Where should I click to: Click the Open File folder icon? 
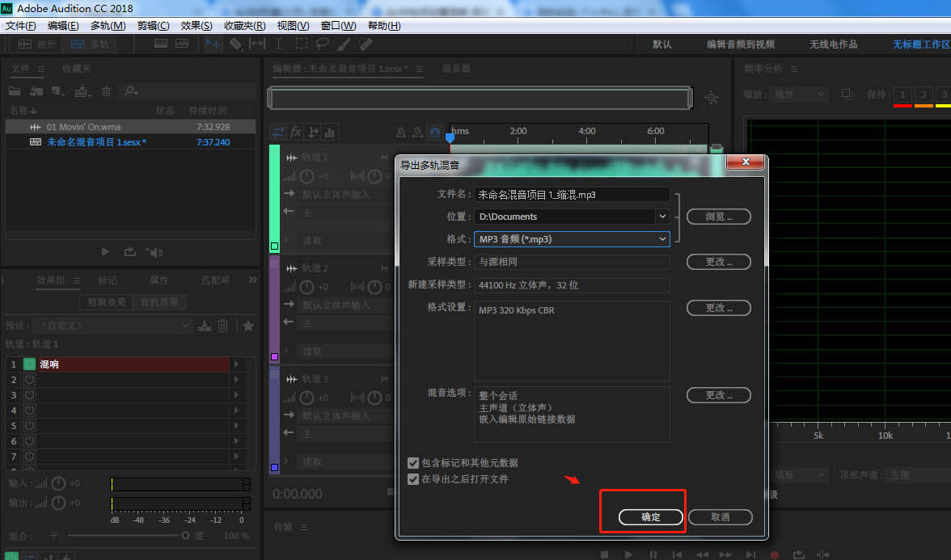point(15,91)
